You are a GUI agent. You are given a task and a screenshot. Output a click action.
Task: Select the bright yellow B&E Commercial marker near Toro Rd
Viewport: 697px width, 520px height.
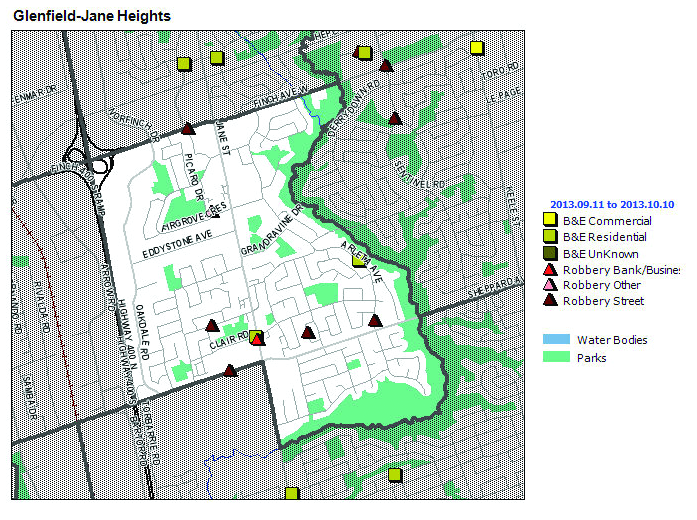pyautogui.click(x=477, y=48)
